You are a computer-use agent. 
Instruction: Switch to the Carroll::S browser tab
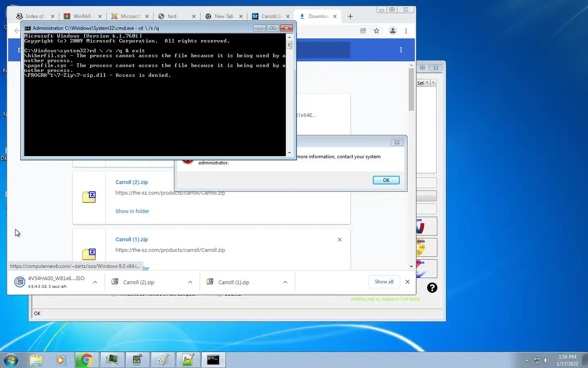point(271,16)
